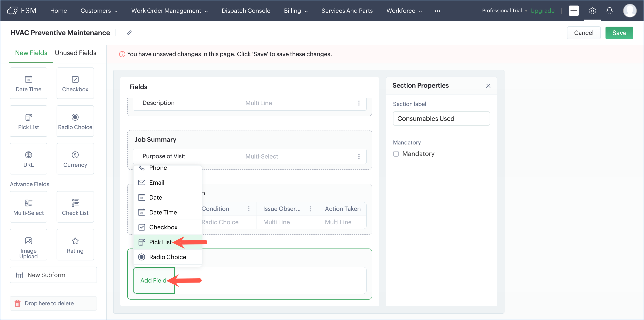Open the Billing dropdown menu
Screen dimensions: 644x320
point(296,11)
